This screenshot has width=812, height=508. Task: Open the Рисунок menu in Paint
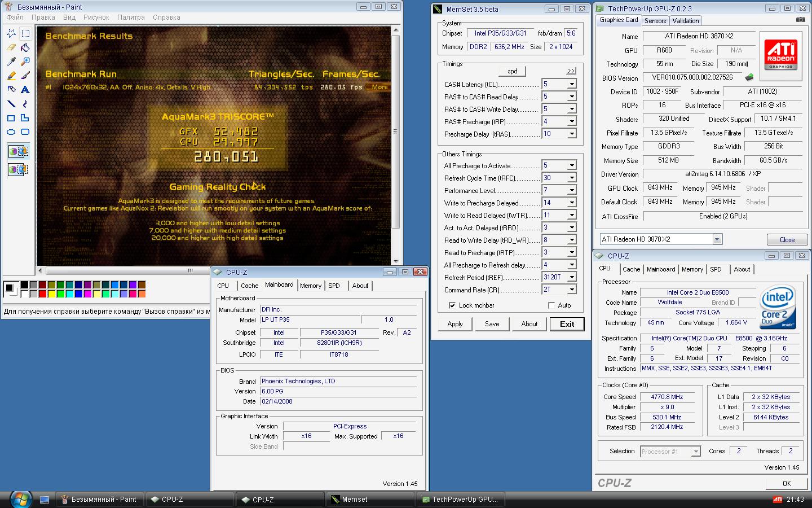pos(96,17)
